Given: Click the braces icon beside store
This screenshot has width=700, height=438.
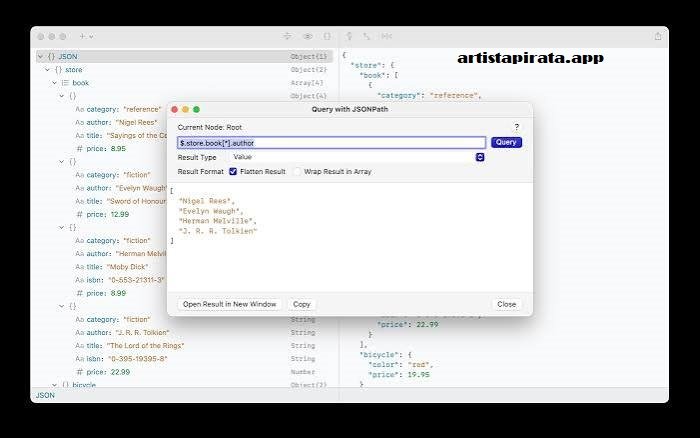Looking at the screenshot, I should (58, 70).
